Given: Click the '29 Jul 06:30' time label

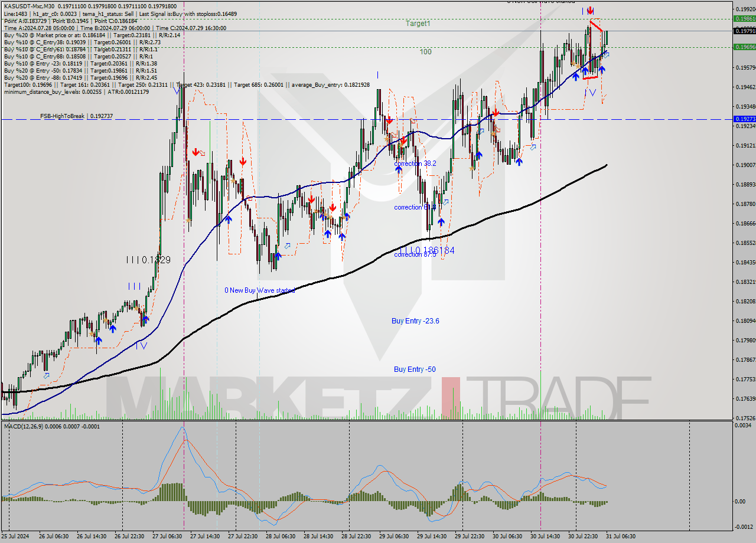Looking at the screenshot, I should pyautogui.click(x=394, y=537).
